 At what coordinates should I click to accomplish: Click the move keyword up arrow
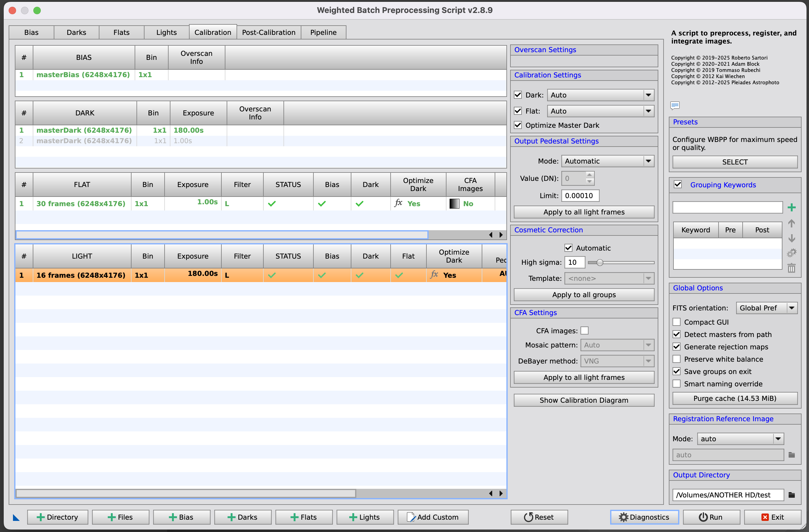pos(791,223)
